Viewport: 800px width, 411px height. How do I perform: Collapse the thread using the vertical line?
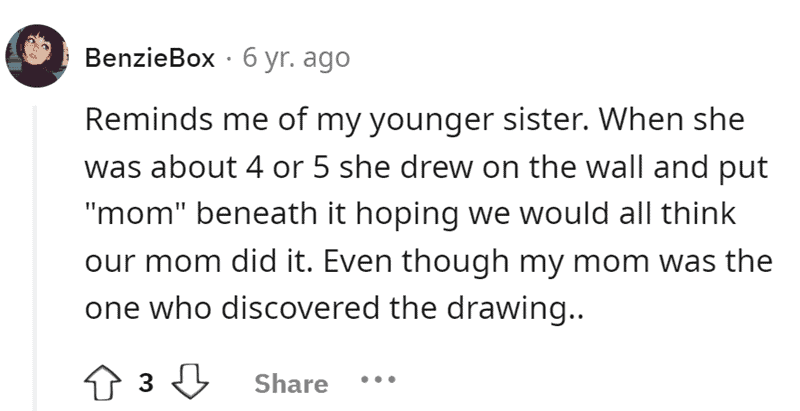[x=38, y=250]
